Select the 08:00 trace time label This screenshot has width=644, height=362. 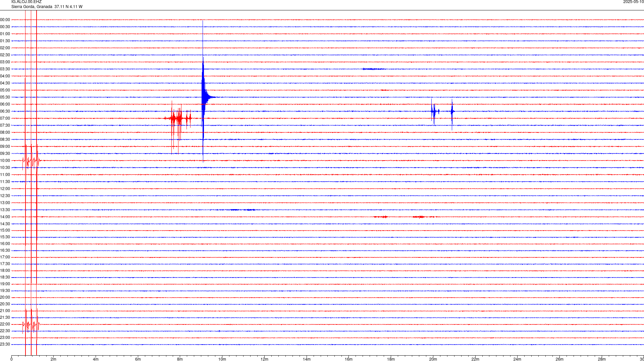tap(5, 132)
